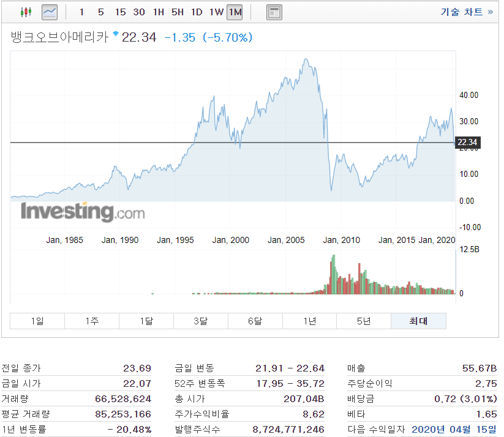The width and height of the screenshot is (504, 437).
Task: Select the 1달 range tab
Action: (146, 321)
